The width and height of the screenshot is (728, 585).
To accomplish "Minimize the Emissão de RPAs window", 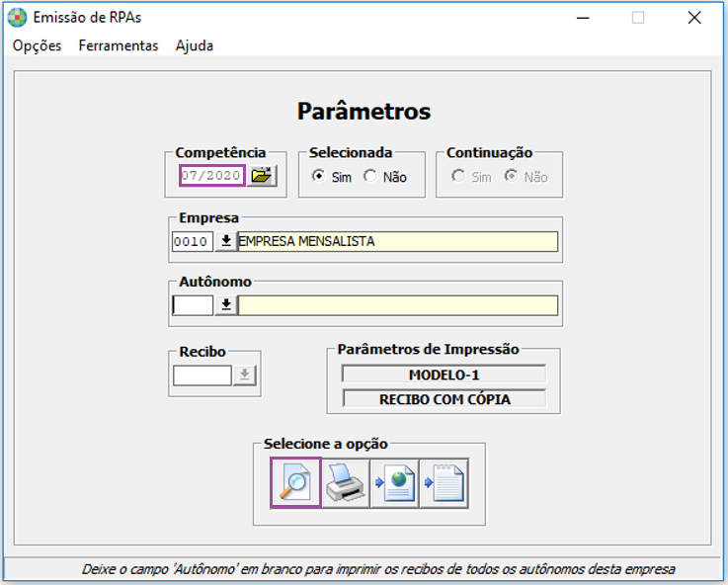I will (x=583, y=18).
